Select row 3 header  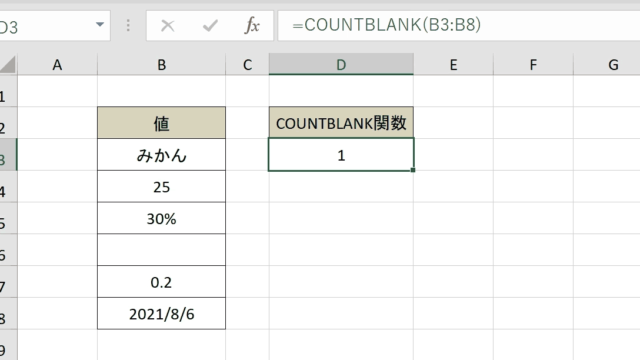8,155
